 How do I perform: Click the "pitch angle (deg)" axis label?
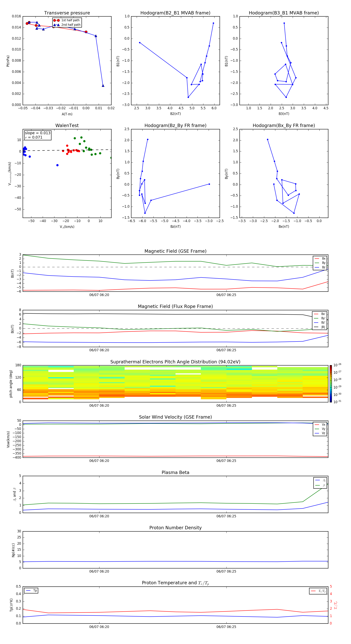(11, 384)
